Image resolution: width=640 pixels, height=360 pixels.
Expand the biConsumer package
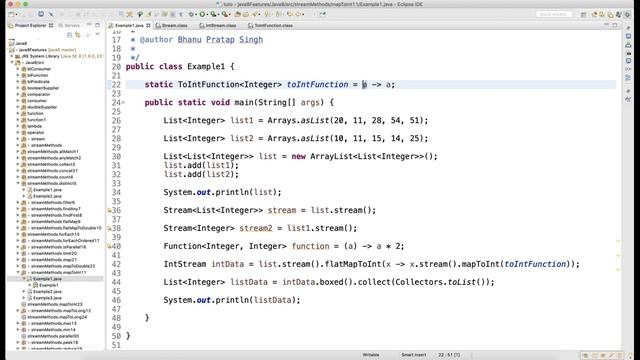tap(18, 69)
